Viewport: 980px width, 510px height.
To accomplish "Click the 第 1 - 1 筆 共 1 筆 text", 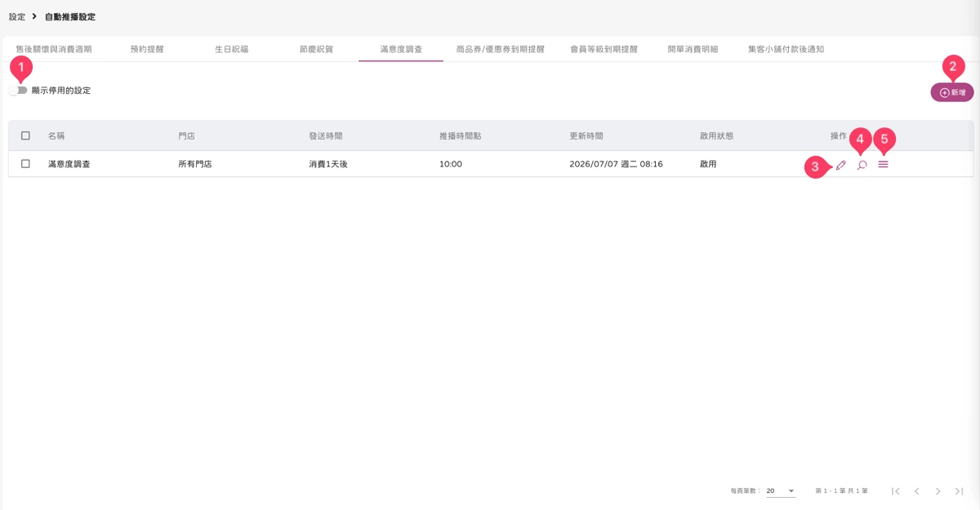I will pyautogui.click(x=842, y=491).
